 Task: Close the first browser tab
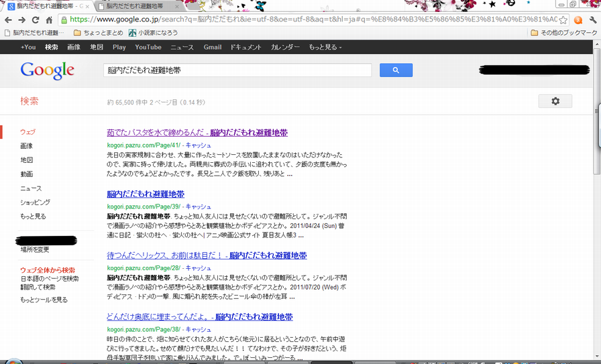tap(87, 7)
